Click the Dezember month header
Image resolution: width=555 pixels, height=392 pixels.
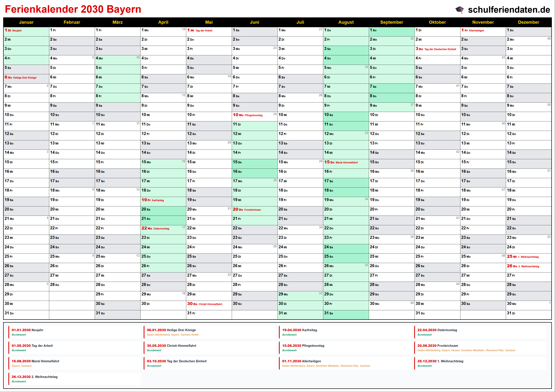[x=528, y=22]
